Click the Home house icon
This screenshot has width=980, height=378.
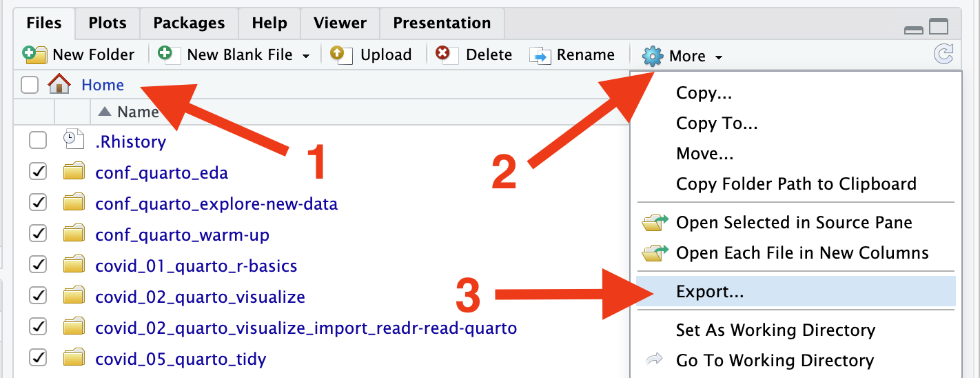click(59, 84)
